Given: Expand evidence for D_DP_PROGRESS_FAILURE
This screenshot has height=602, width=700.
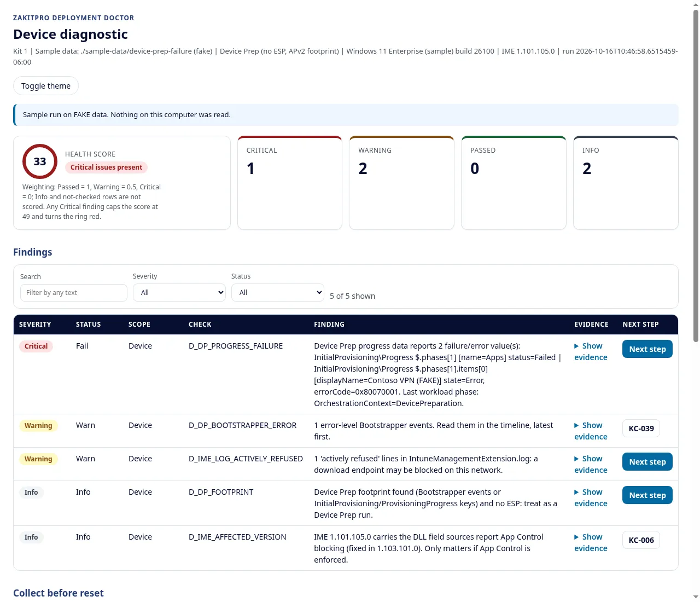Looking at the screenshot, I should pos(591,352).
